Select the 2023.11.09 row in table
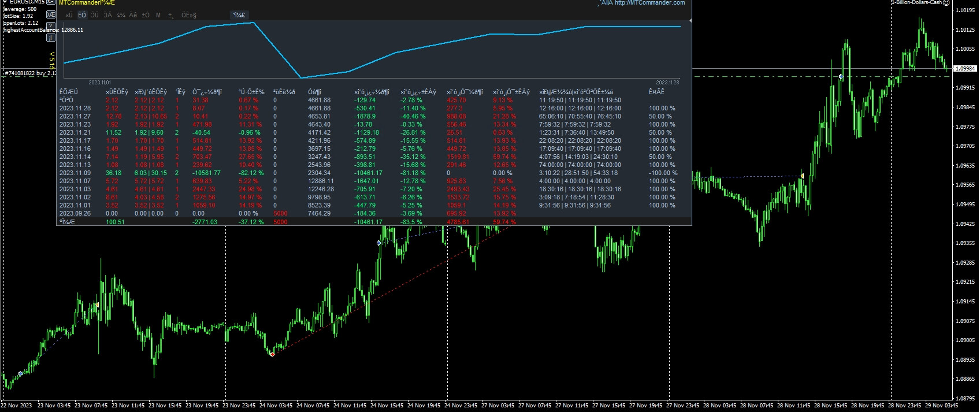This screenshot has width=980, height=412. [75, 173]
